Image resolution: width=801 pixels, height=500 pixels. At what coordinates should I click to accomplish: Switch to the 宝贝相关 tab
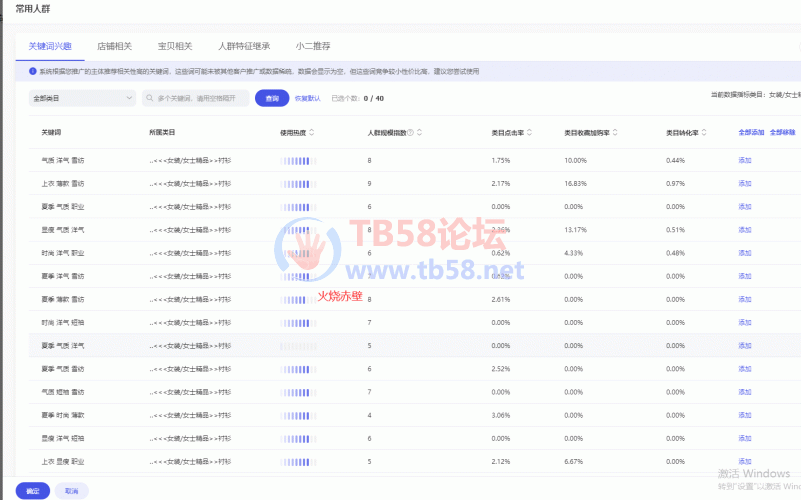click(x=175, y=46)
